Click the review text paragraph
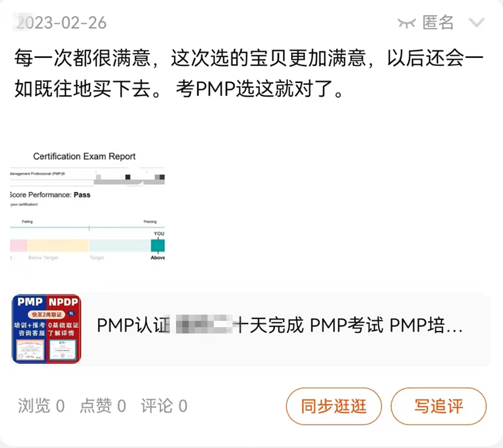503x448 pixels. click(x=249, y=73)
